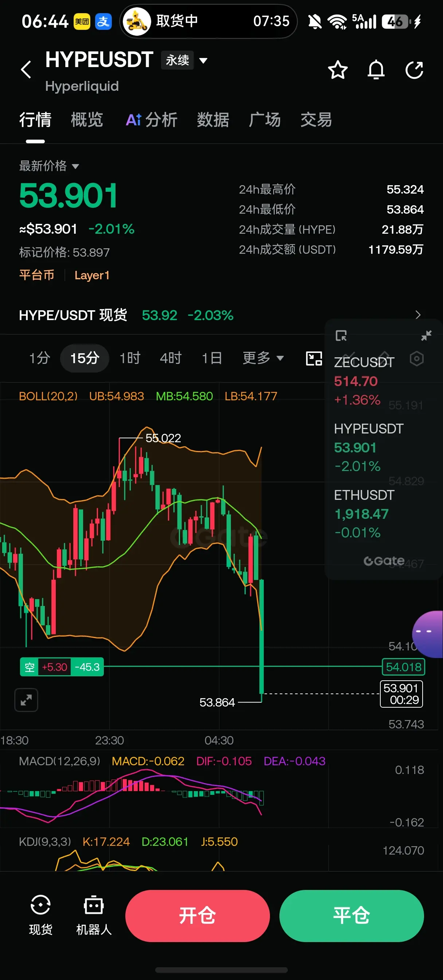Tap the 标记价格: 53.897 text

[64, 252]
